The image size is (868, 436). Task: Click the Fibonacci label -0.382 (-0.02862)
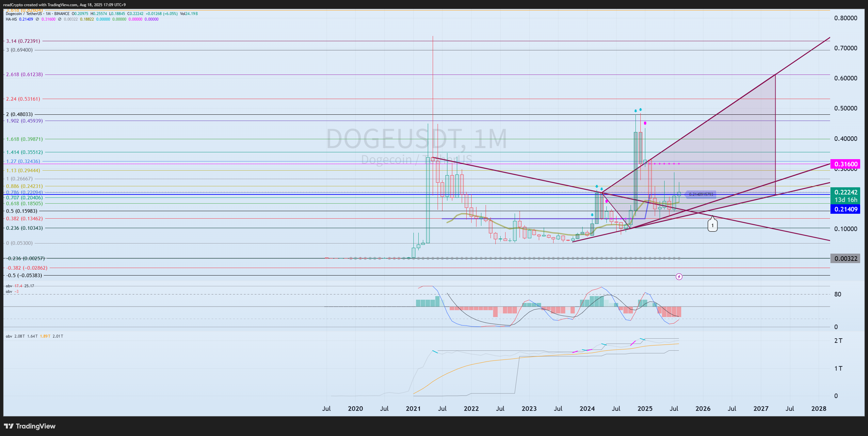pos(27,268)
